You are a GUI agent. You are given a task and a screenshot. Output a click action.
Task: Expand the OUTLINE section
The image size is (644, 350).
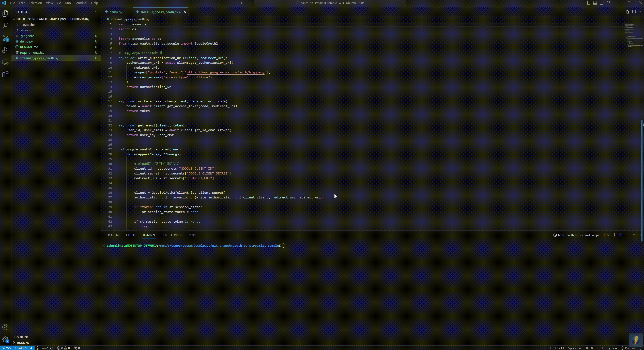point(22,337)
